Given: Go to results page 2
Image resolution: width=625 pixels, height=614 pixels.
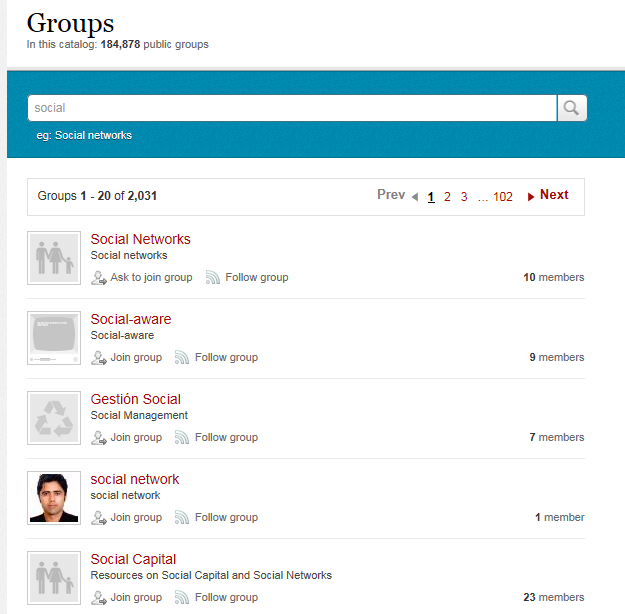Looking at the screenshot, I should click(447, 197).
